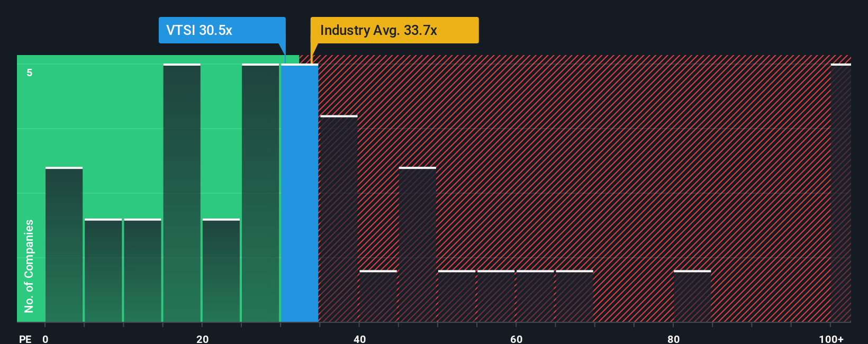Click the short bar at PE 80-85

coord(692,296)
